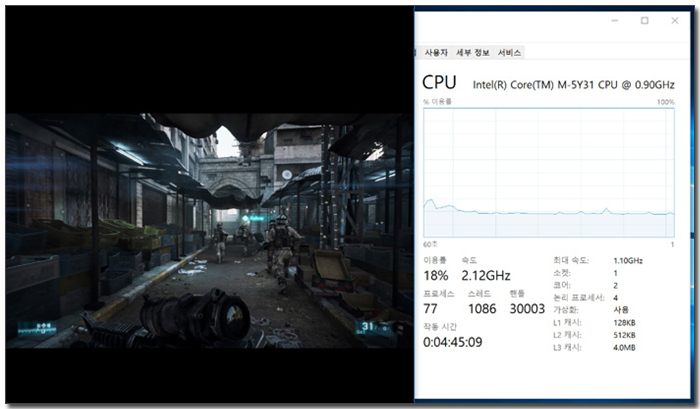Image resolution: width=700 pixels, height=409 pixels.
Task: Click the % 이용률 graph label
Action: (438, 102)
